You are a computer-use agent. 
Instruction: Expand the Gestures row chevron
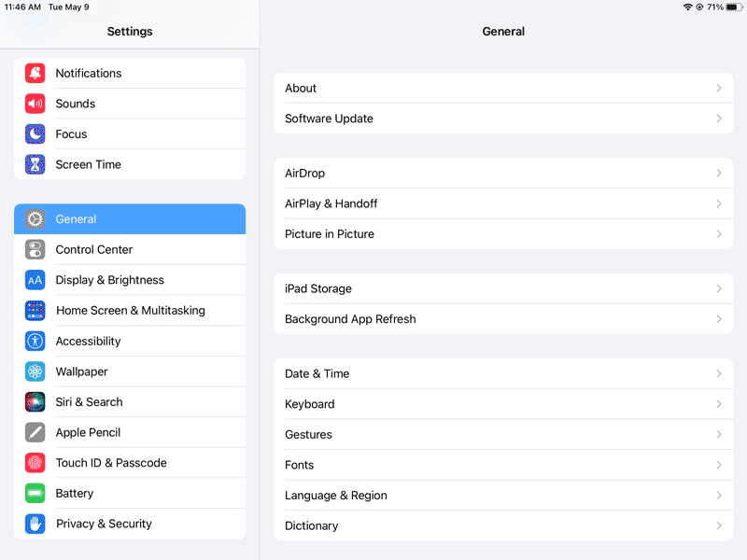pyautogui.click(x=719, y=435)
